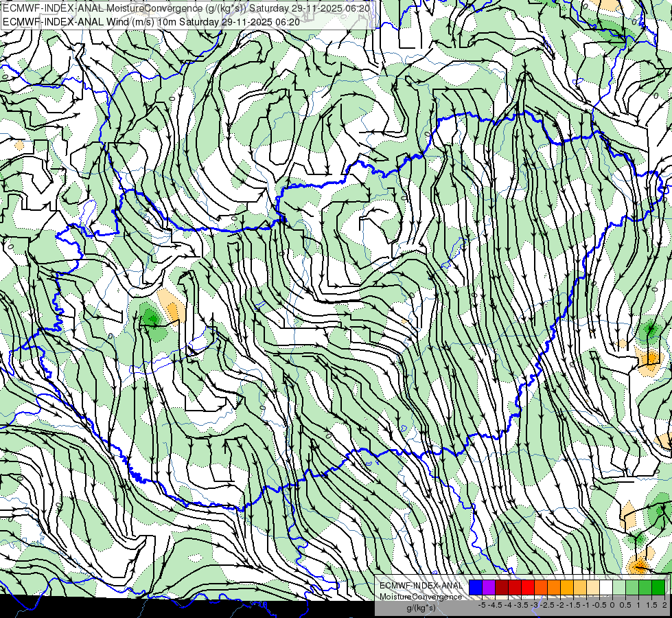This screenshot has width=672, height=618.
Task: Click the '-3' scale value
Action: pos(534,605)
